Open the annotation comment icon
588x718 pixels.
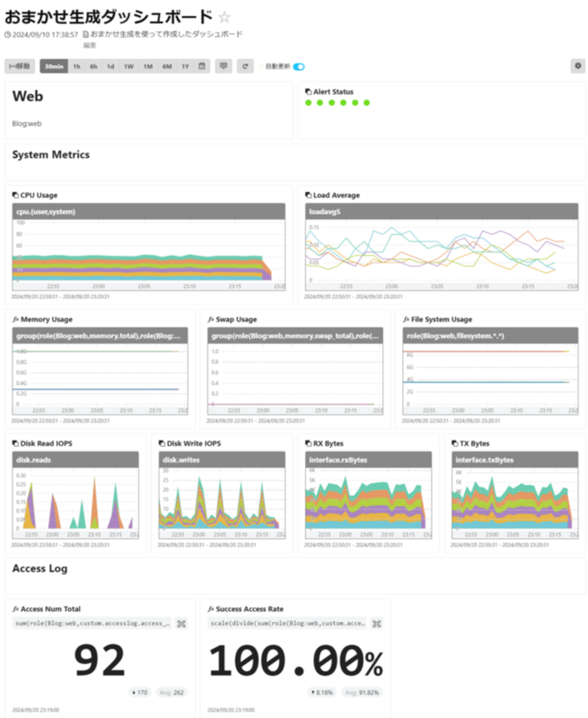click(x=223, y=66)
